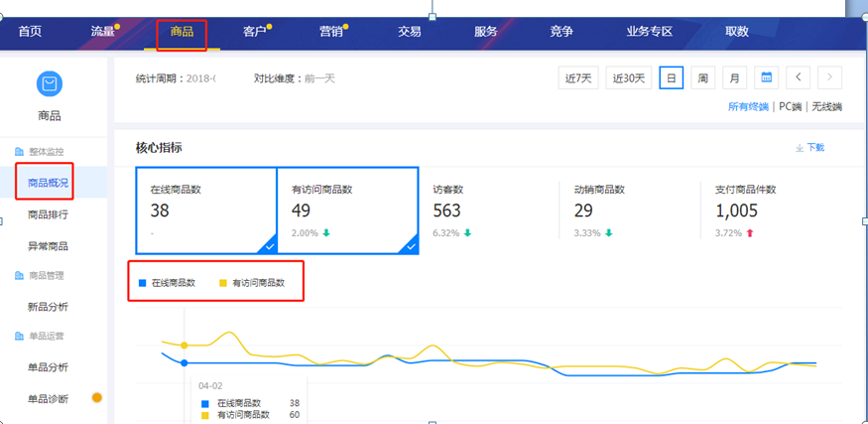Open 商品排行 in the sidebar
This screenshot has width=868, height=424.
(x=48, y=214)
